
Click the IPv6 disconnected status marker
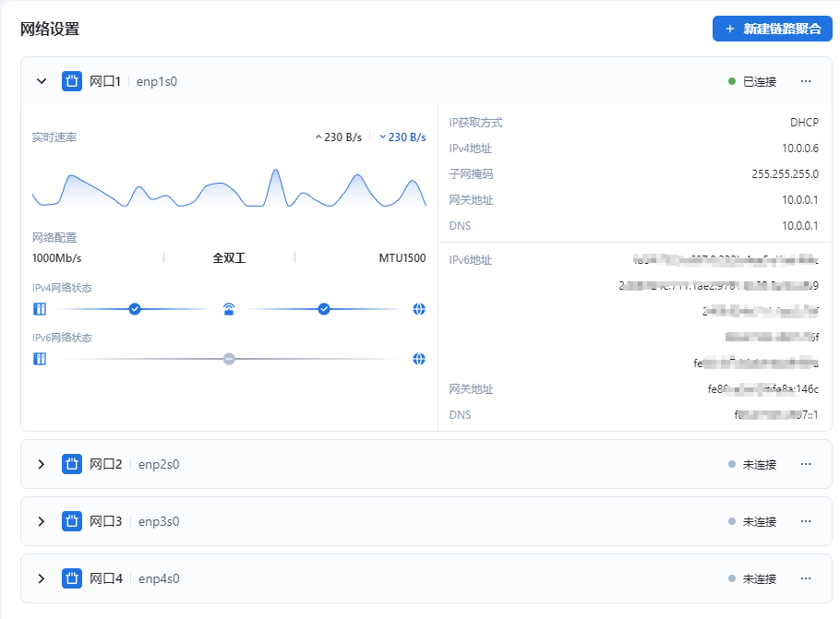[229, 359]
